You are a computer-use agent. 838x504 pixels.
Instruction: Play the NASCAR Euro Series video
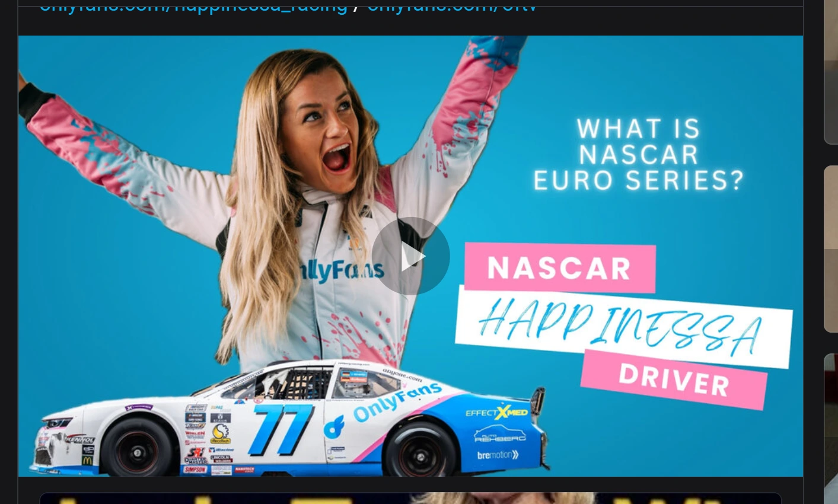tap(410, 256)
